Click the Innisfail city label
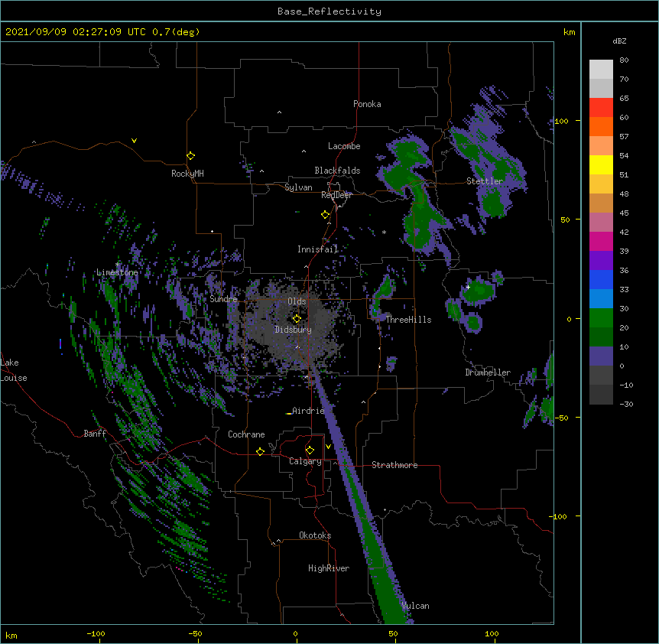This screenshot has height=644, width=659. pos(318,249)
